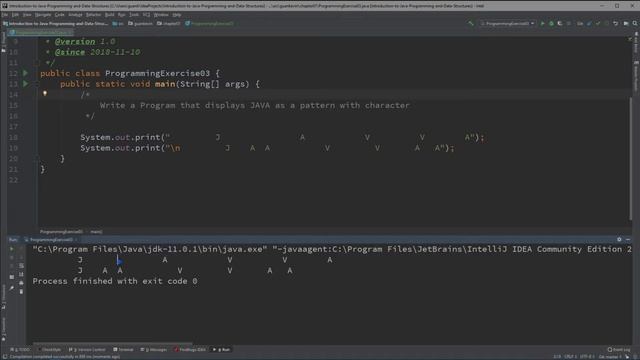Click the editor vertical scrollbar
The width and height of the screenshot is (640, 360).
click(631, 159)
